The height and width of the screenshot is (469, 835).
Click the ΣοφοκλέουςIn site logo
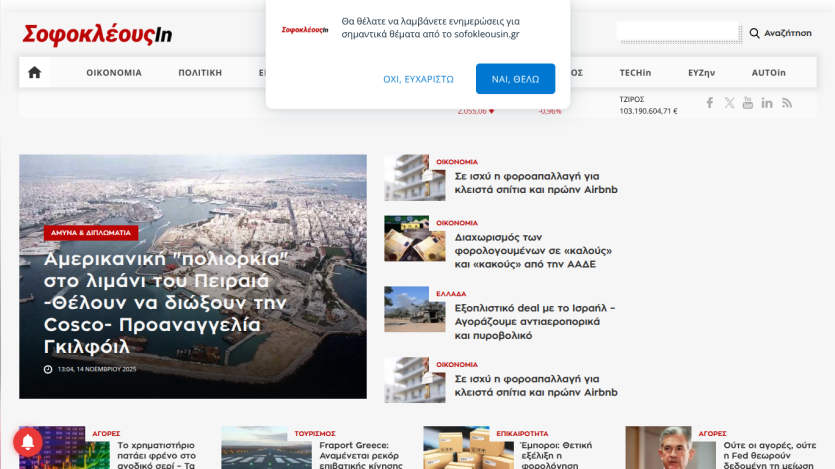coord(97,34)
